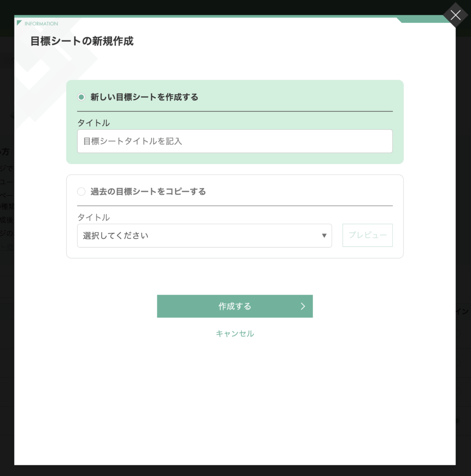Click the divider line under 過去の目標シートをコピーする
The image size is (471, 476).
235,205
